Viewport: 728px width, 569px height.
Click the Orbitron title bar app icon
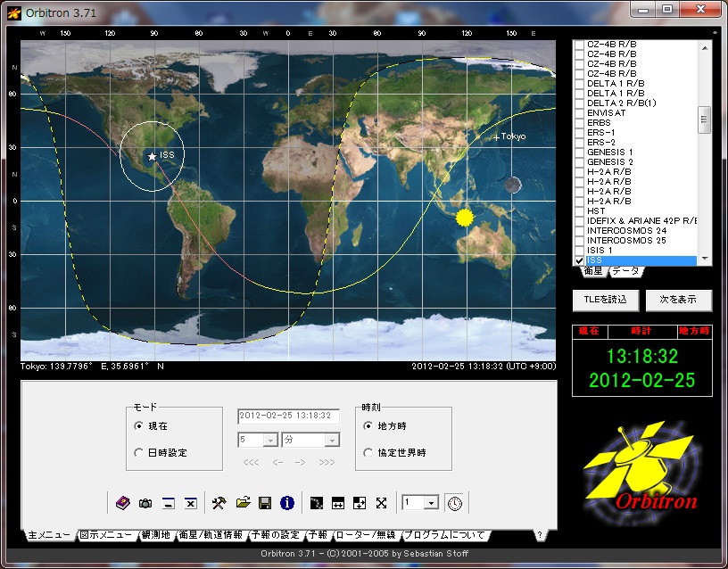[14, 13]
